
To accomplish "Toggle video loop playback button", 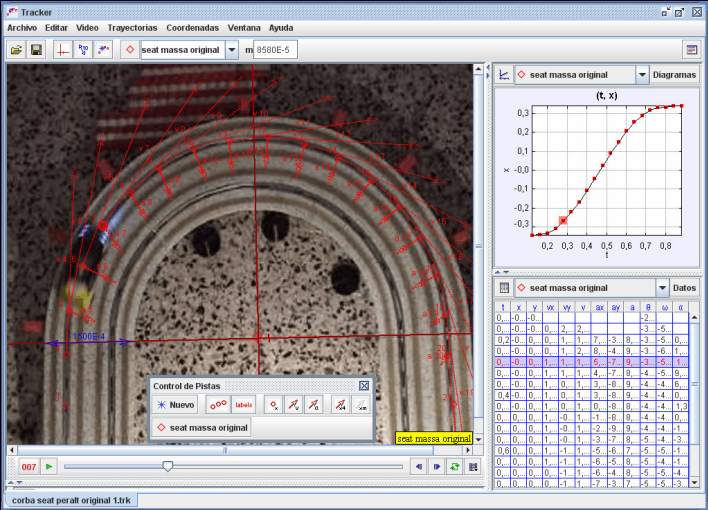I will (455, 466).
